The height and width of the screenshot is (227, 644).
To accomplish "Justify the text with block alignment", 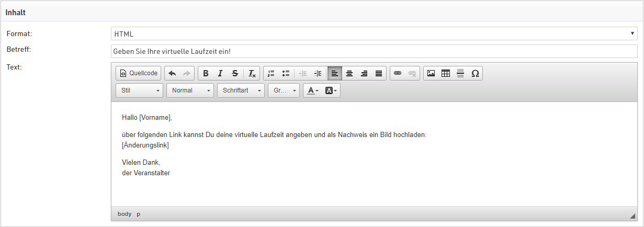I will pos(379,73).
